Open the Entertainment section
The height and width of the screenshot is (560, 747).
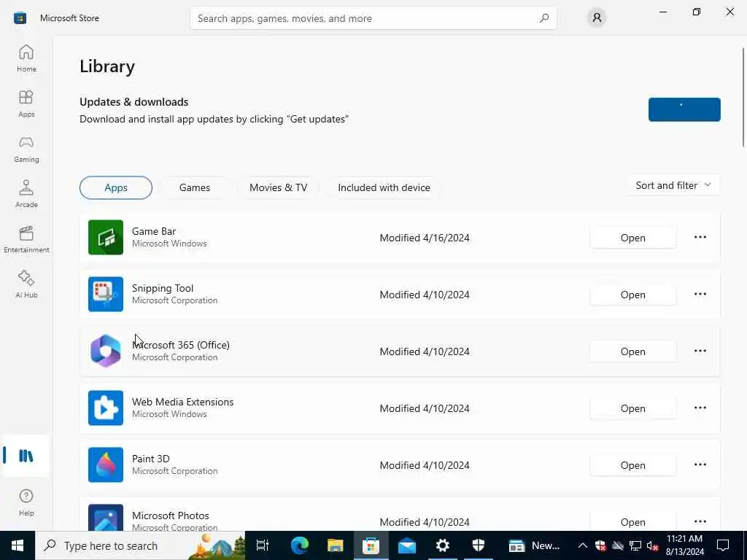[x=26, y=239]
